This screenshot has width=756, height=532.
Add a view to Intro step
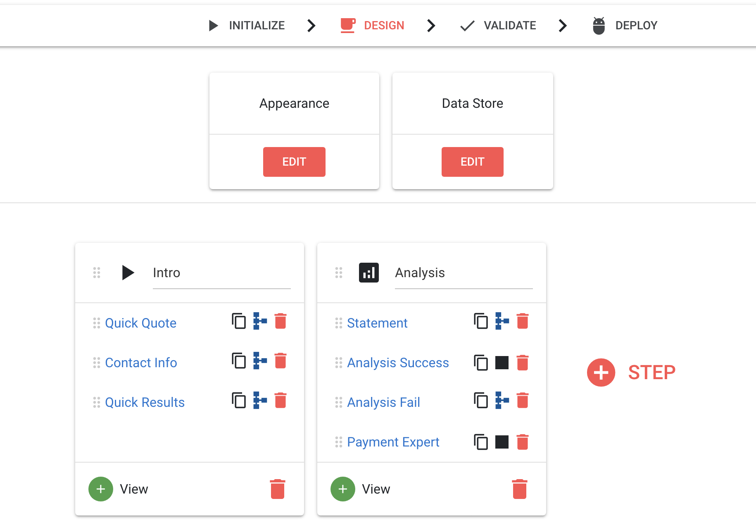(x=101, y=489)
